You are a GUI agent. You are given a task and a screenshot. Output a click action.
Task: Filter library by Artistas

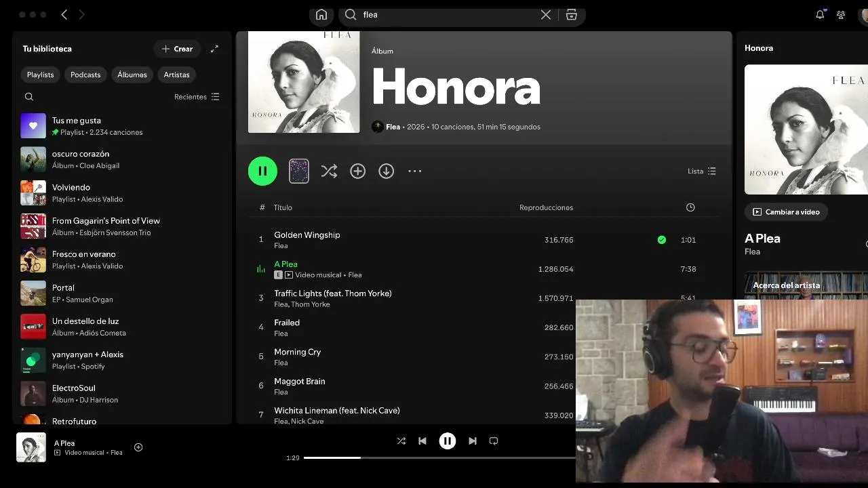click(x=177, y=75)
